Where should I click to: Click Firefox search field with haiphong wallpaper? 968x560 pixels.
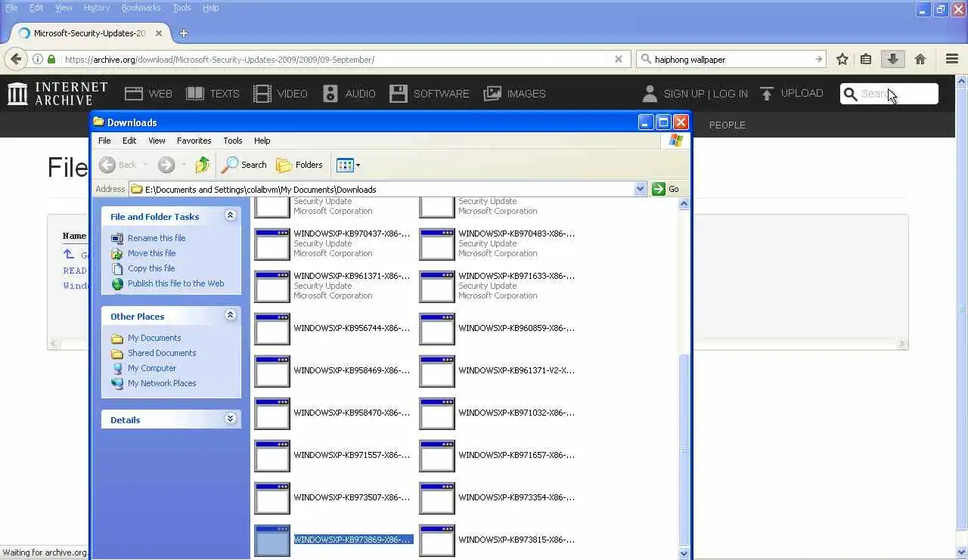coord(732,59)
